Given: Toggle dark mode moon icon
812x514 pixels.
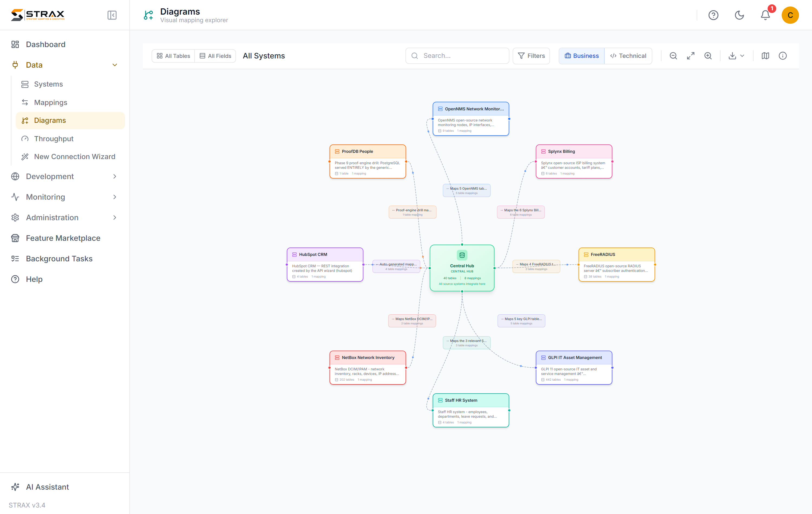Looking at the screenshot, I should tap(739, 15).
